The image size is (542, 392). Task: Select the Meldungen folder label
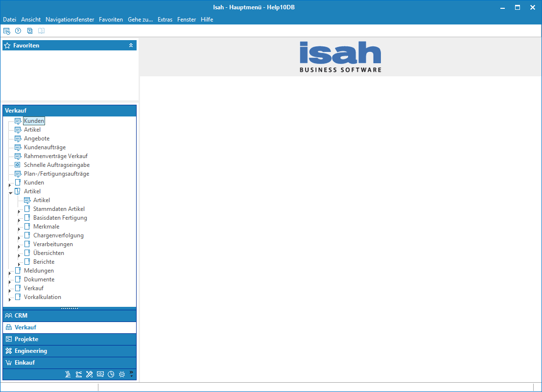[x=39, y=271]
